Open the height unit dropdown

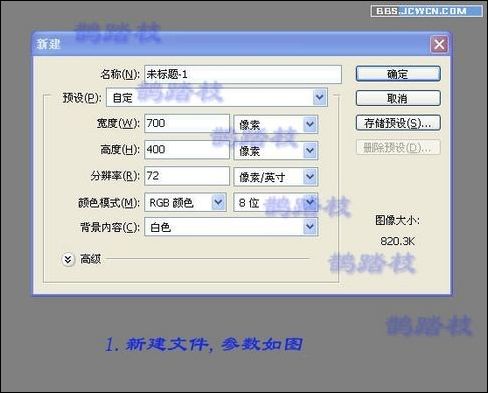click(x=276, y=150)
